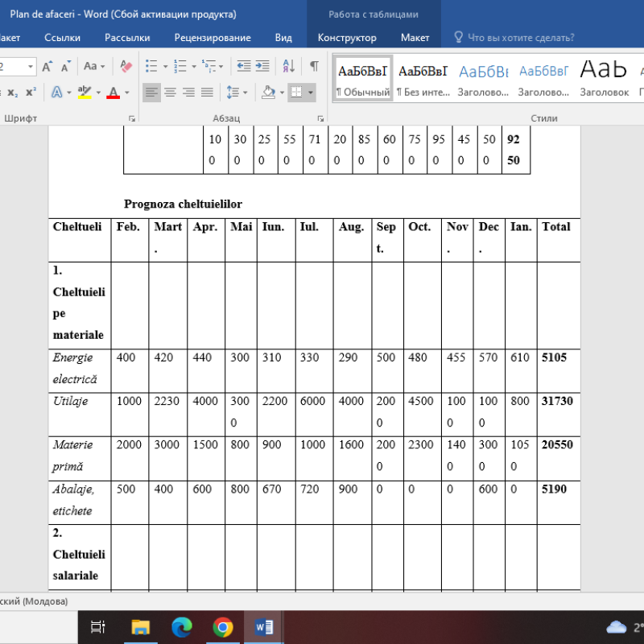Click the search field 'Что вы хотите сделать'
This screenshot has width=644, height=644.
[x=519, y=37]
